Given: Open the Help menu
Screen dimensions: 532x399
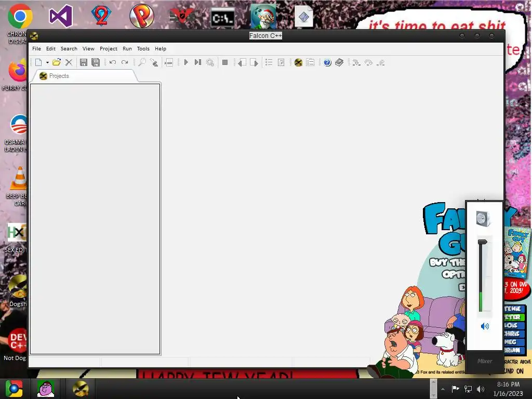Looking at the screenshot, I should pyautogui.click(x=161, y=48).
